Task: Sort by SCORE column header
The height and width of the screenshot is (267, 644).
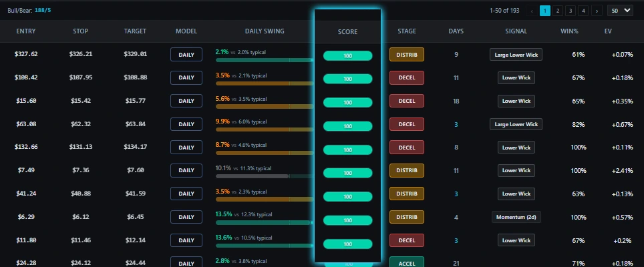Action: pos(348,31)
